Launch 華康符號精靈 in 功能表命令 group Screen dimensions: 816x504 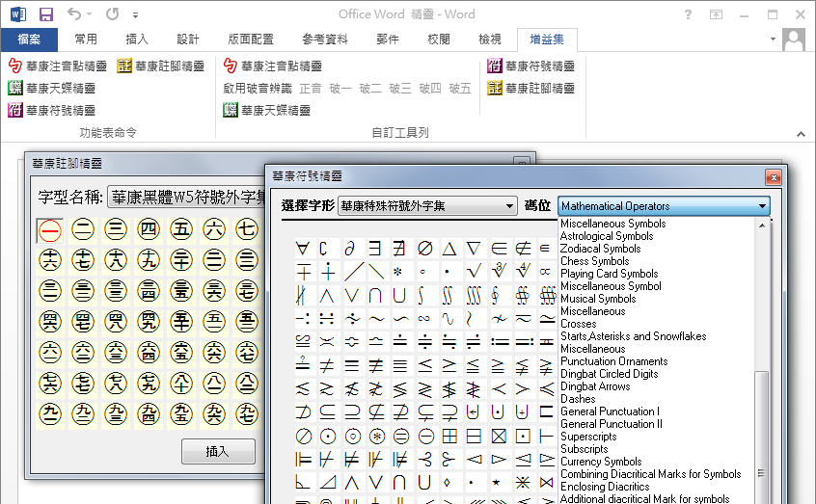coord(51,110)
